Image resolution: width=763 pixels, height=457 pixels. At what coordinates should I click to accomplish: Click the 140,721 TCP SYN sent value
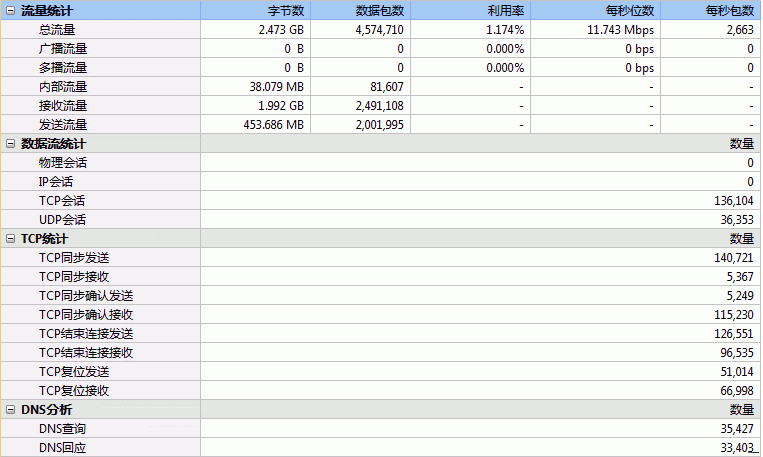(x=733, y=257)
